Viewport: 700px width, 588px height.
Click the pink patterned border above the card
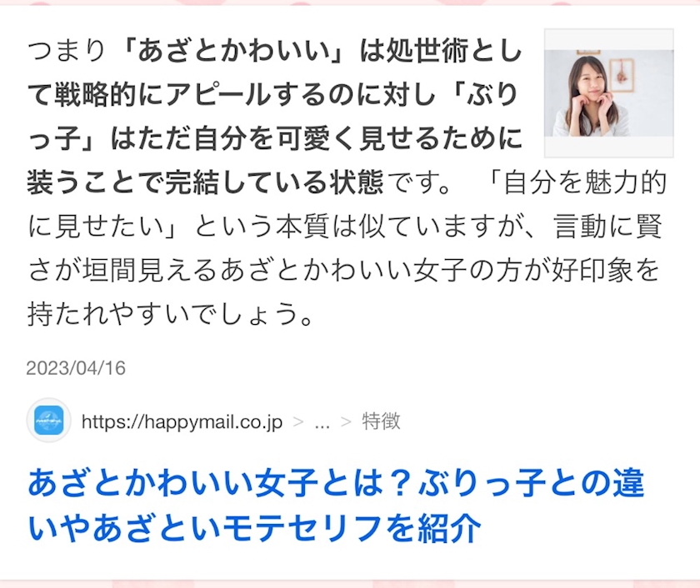pyautogui.click(x=350, y=2)
